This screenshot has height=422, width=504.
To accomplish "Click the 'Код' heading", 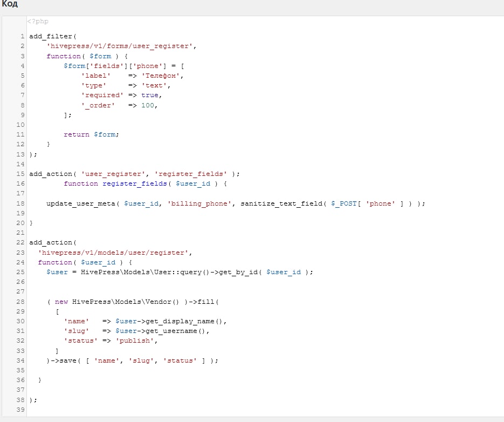I will (x=10, y=4).
